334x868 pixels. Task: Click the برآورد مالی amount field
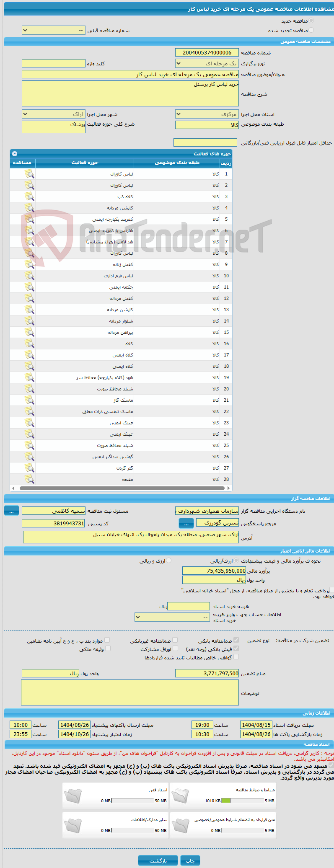pos(214,571)
